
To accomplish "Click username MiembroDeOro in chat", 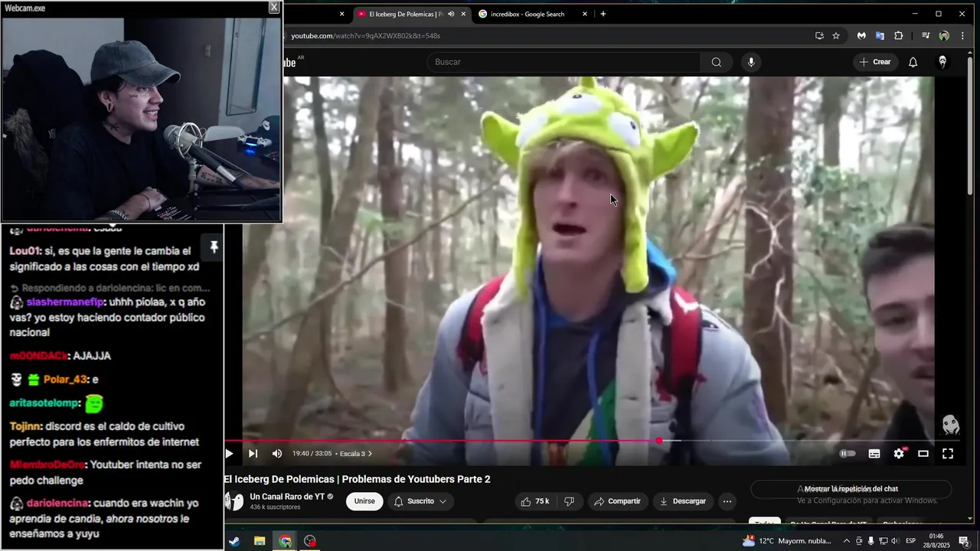I will pos(47,465).
